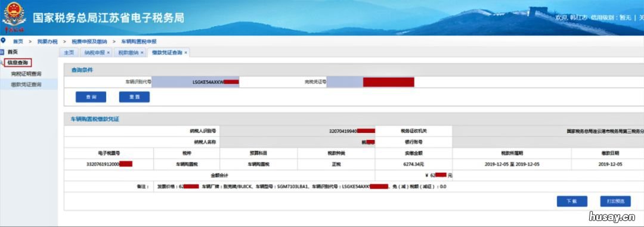Click the 金额合计 row label
The width and height of the screenshot is (644, 227).
pos(219,175)
